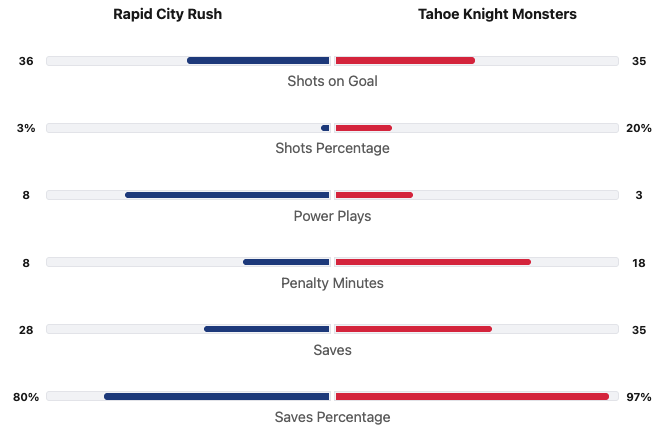Click the red Saves Percentage bar
The height and width of the screenshot is (433, 665).
pos(472,397)
